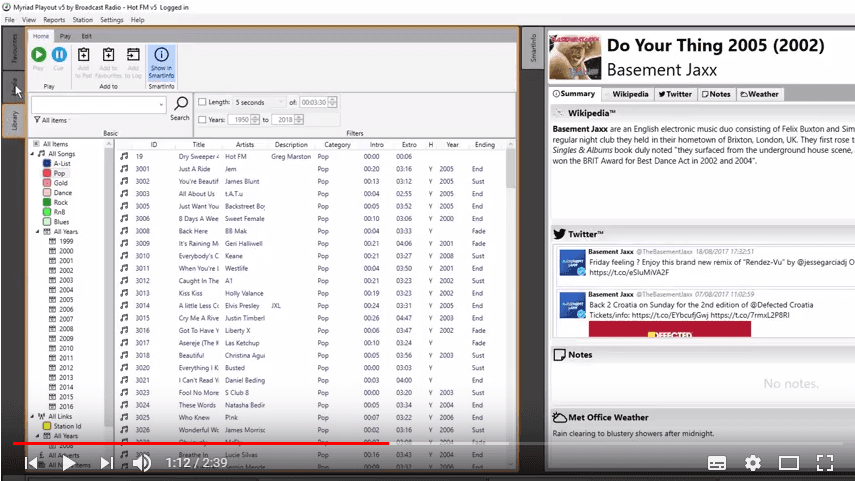Click the blue Cue pause icon
Viewport: 855px width, 481px height.
pos(59,55)
